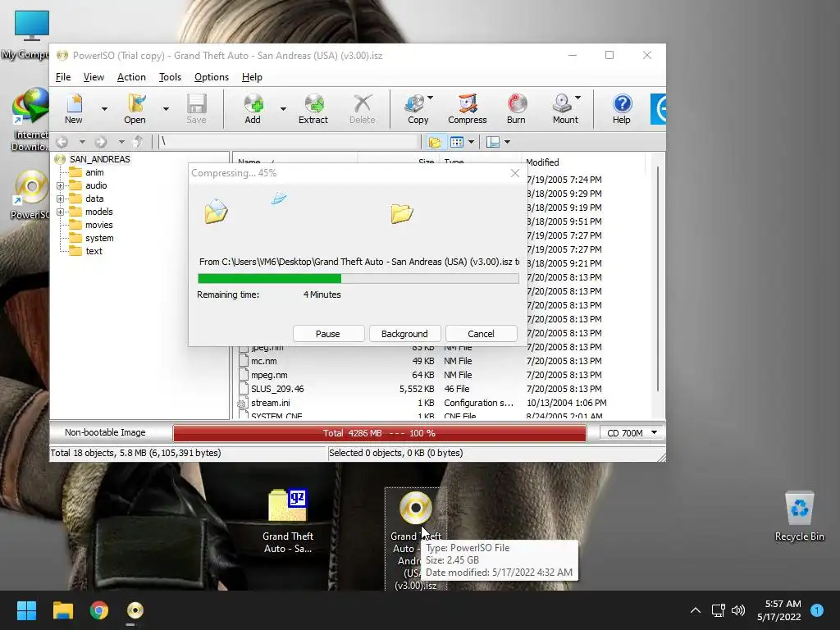Click the Delete toolbar icon
Viewport: 840px width, 630px height.
click(x=362, y=109)
